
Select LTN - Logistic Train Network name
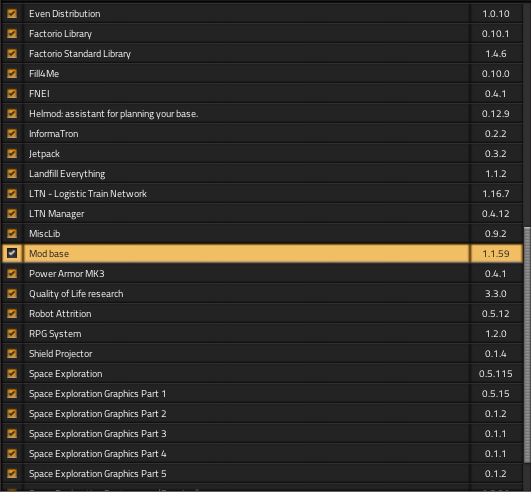[x=88, y=193]
